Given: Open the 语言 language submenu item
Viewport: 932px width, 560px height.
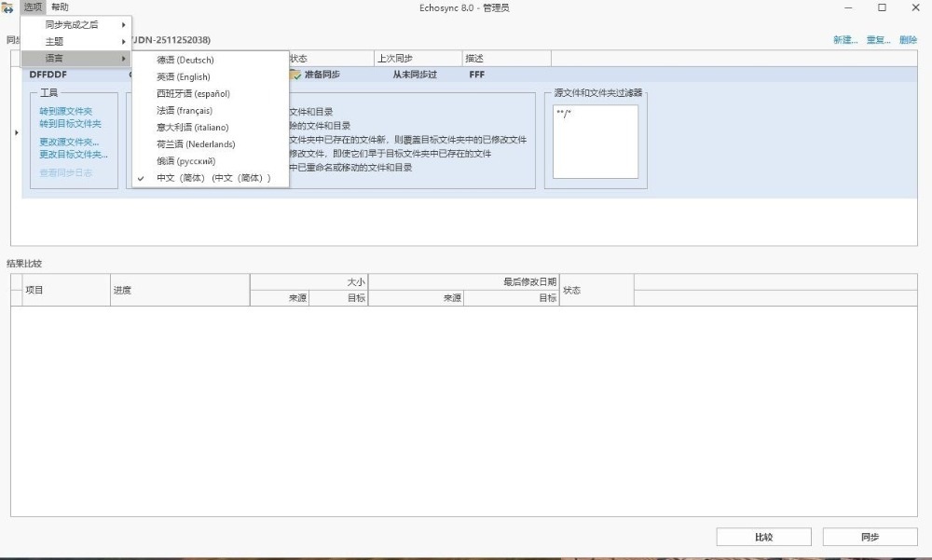Looking at the screenshot, I should coord(76,59).
